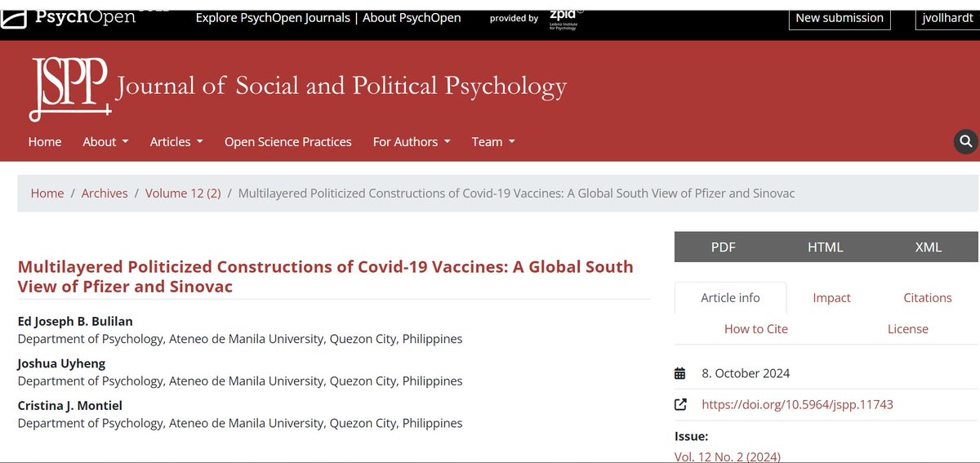The image size is (980, 463).
Task: Select the Article info tab
Action: point(730,298)
